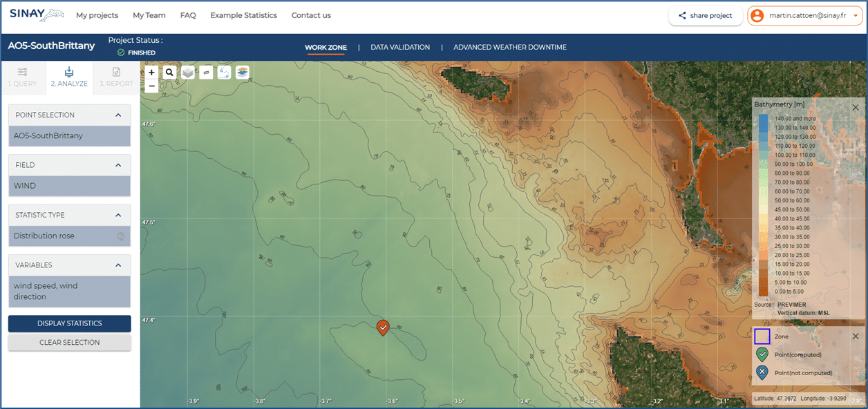The width and height of the screenshot is (868, 409).
Task: Open the bathymetry layers tool
Action: coord(242,72)
